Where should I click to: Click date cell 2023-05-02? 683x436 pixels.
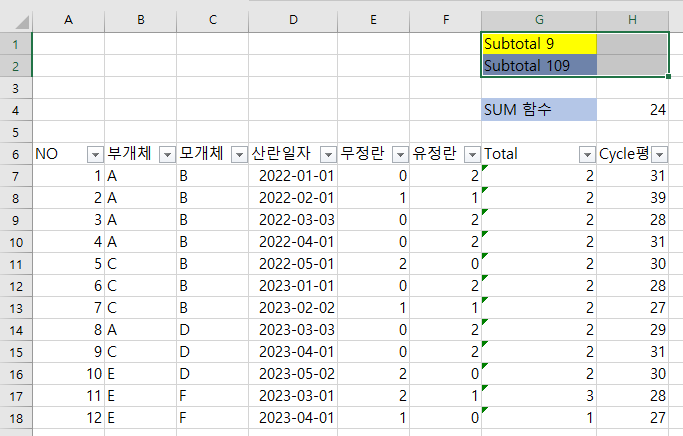tap(293, 374)
